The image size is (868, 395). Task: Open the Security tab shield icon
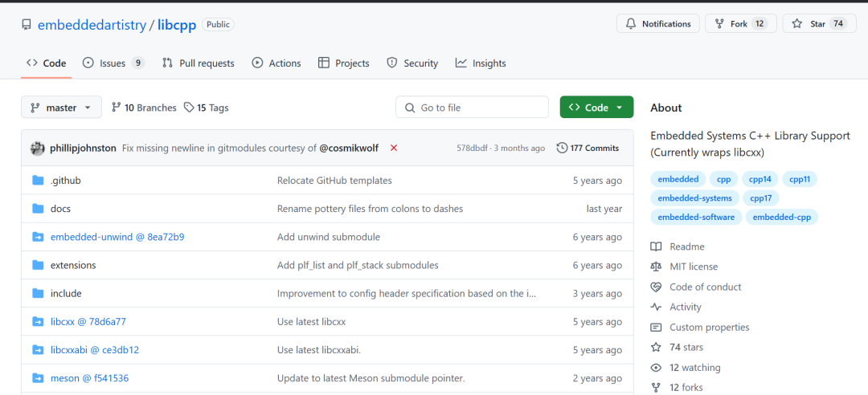point(392,63)
